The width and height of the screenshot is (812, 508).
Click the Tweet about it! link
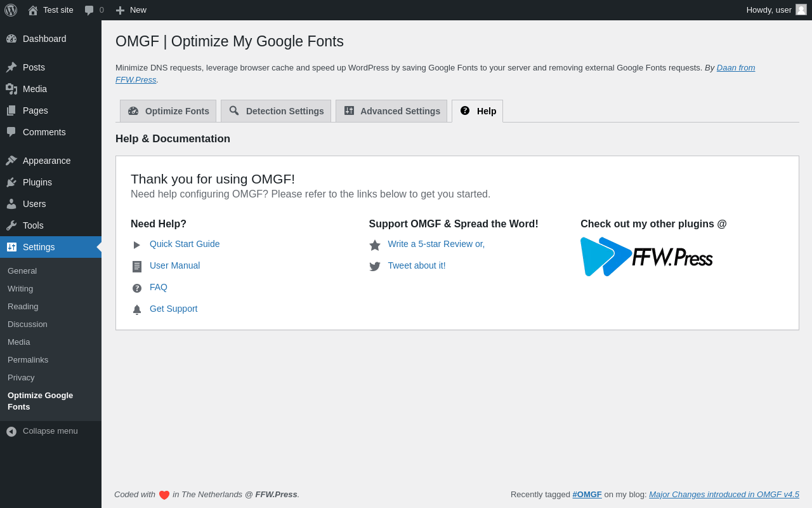pyautogui.click(x=417, y=265)
